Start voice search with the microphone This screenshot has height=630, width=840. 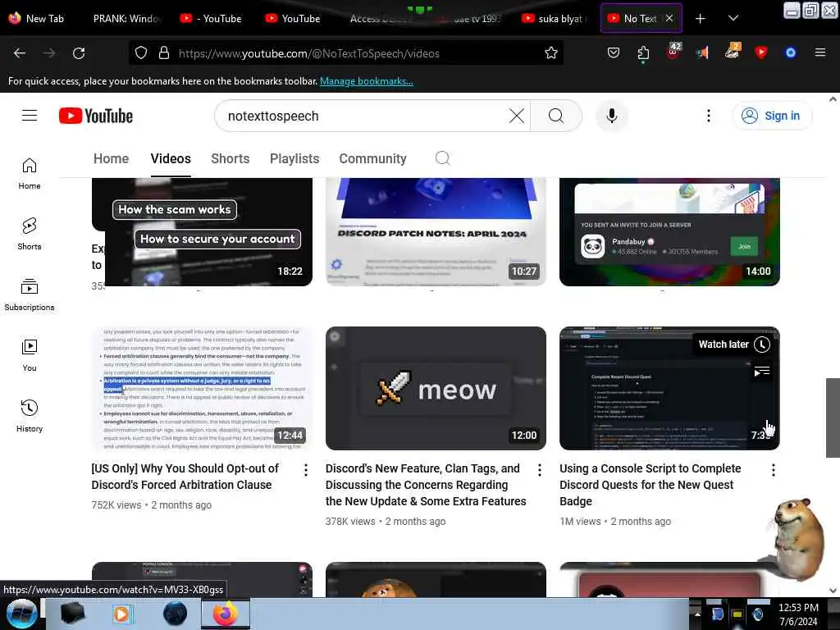611,116
